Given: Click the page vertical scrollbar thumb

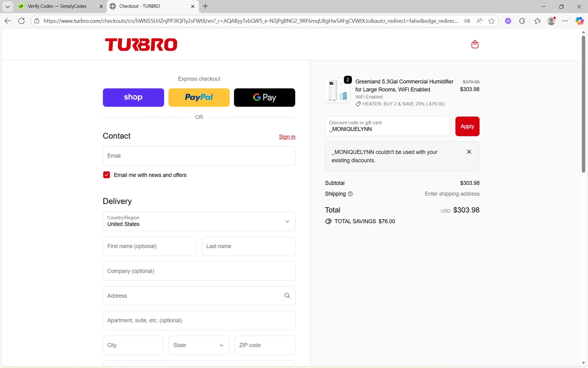Looking at the screenshot, I should tap(583, 104).
